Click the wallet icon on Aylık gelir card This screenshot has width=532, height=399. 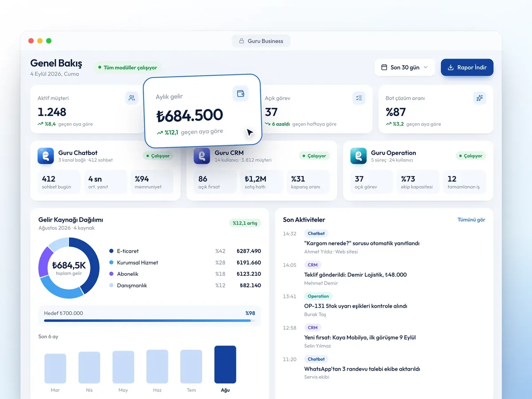tap(241, 94)
